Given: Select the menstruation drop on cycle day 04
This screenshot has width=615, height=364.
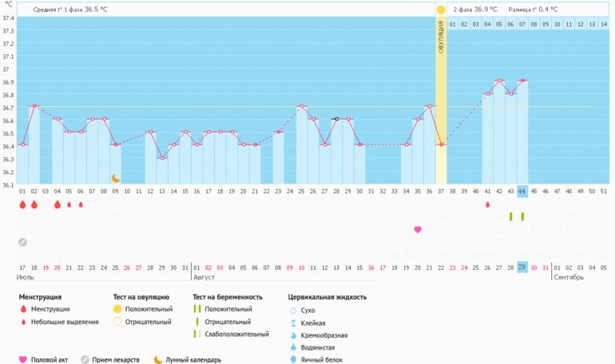Looking at the screenshot, I should click(57, 205).
